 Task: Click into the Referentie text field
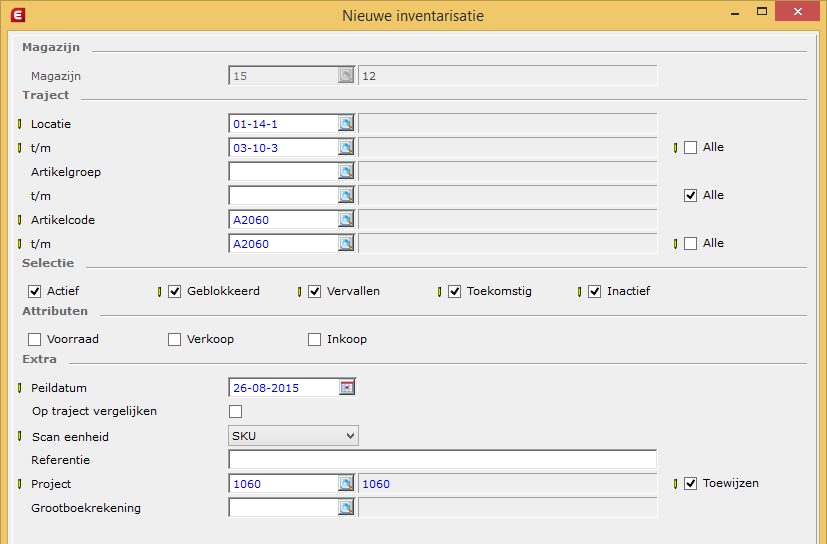click(443, 460)
